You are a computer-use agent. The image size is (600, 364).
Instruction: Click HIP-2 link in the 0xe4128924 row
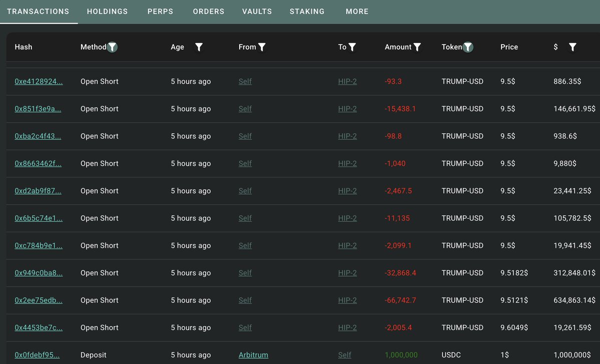pyautogui.click(x=347, y=81)
